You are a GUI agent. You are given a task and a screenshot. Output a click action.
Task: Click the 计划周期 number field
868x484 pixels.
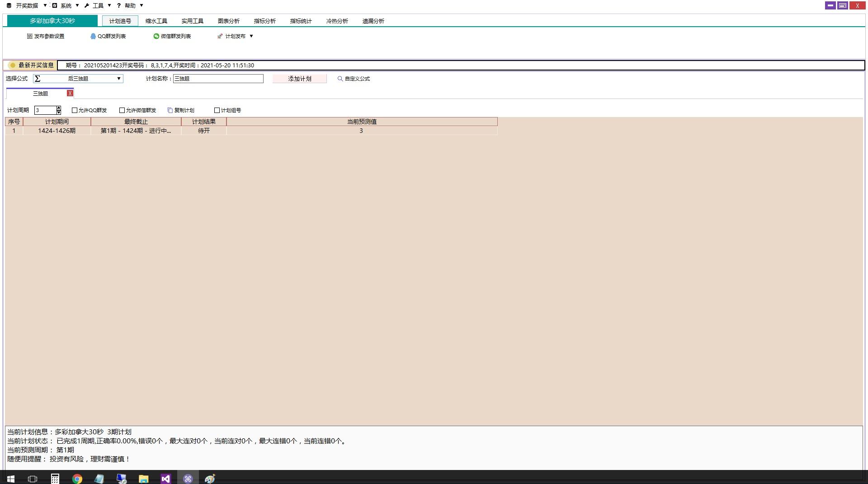tap(45, 110)
